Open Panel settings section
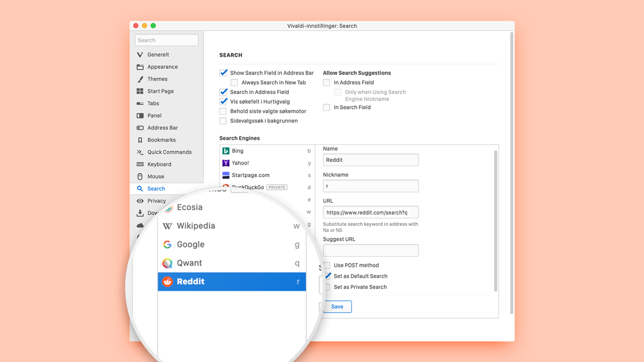The width and height of the screenshot is (644, 362). pos(155,116)
